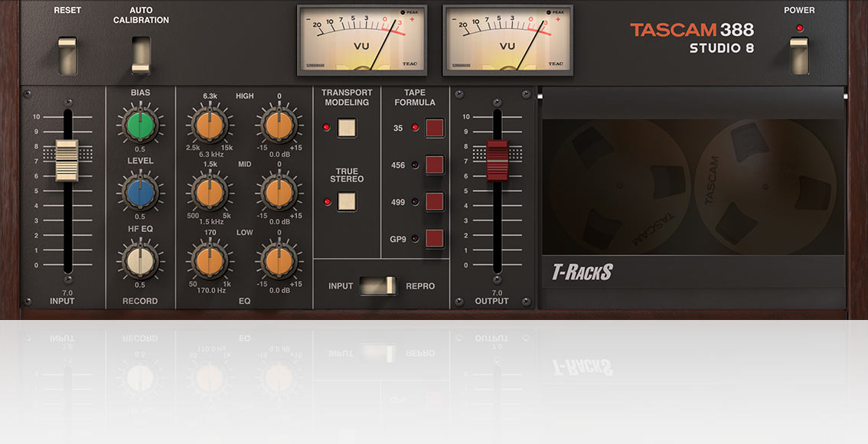Click the 170.0 Hz low frequency readout

coord(210,290)
